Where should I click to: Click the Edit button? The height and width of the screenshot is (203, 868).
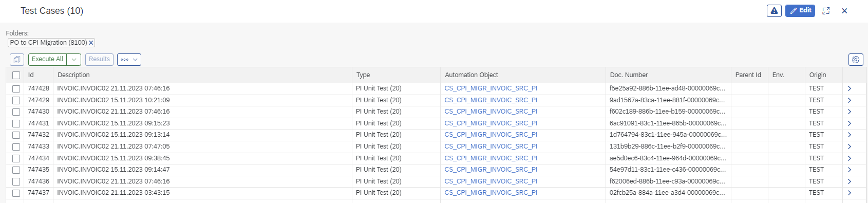(800, 10)
